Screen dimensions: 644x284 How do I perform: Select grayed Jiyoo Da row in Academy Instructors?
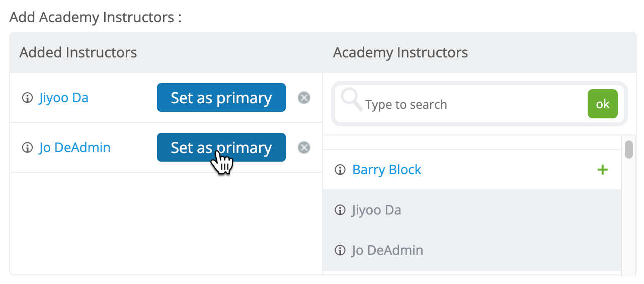(x=472, y=210)
